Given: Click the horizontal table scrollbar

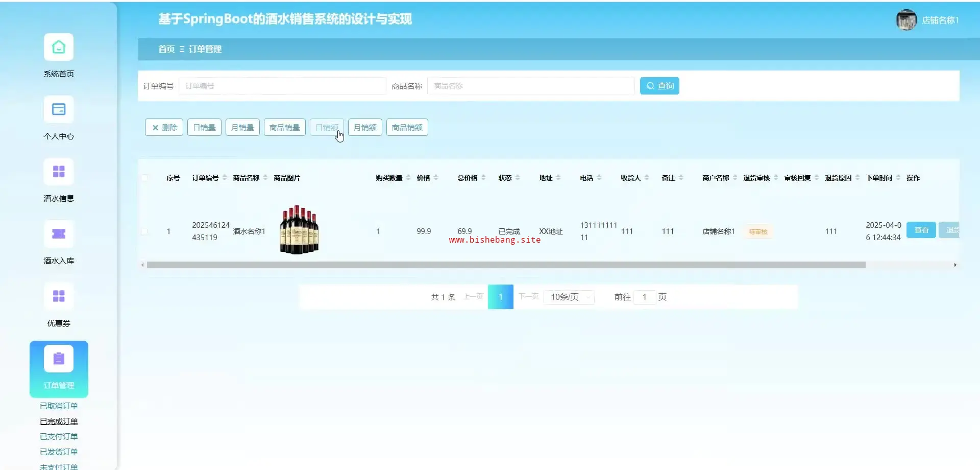Looking at the screenshot, I should click(x=505, y=265).
